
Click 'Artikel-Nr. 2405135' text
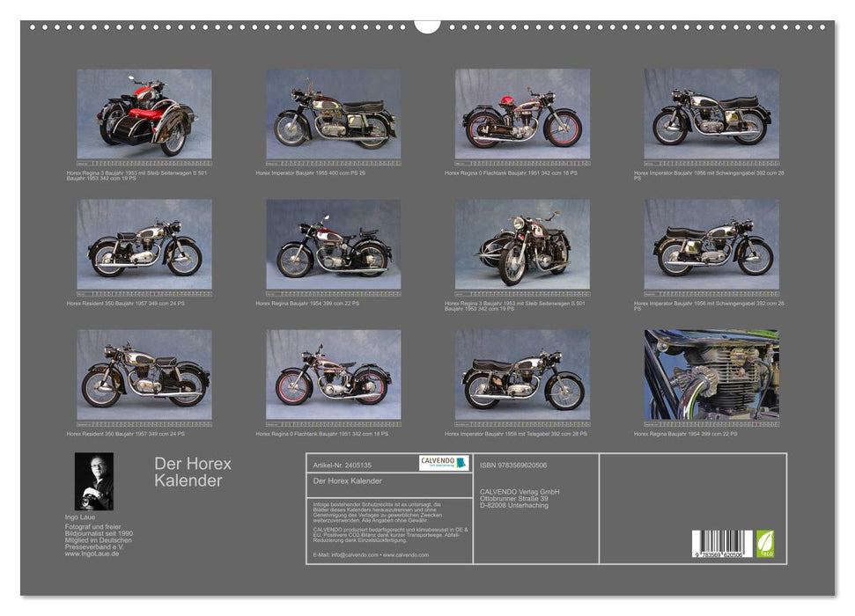point(343,466)
